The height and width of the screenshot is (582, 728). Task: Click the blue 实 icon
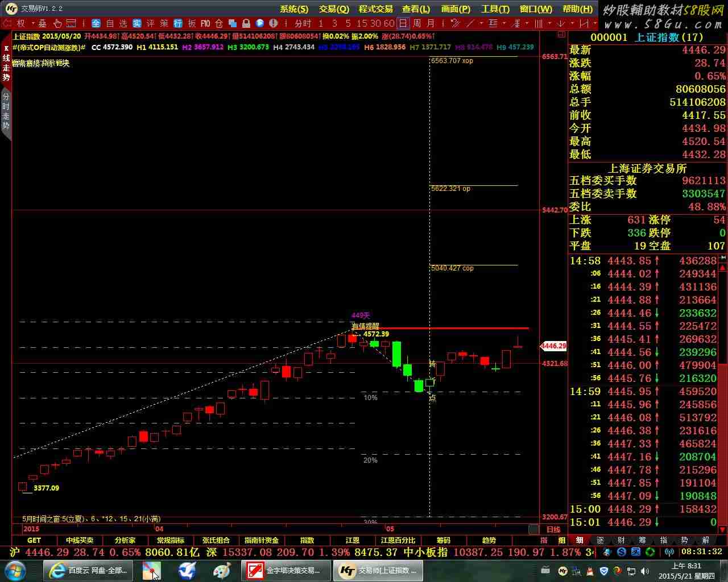(137, 23)
